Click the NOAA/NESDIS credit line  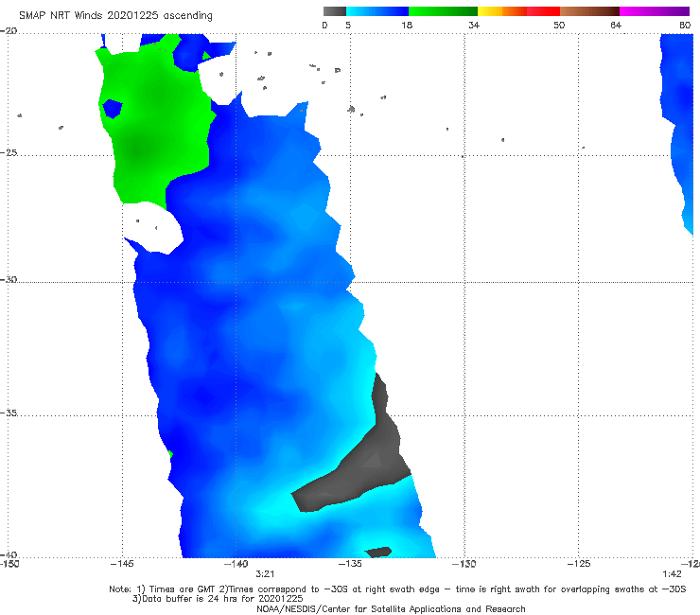[x=391, y=608]
